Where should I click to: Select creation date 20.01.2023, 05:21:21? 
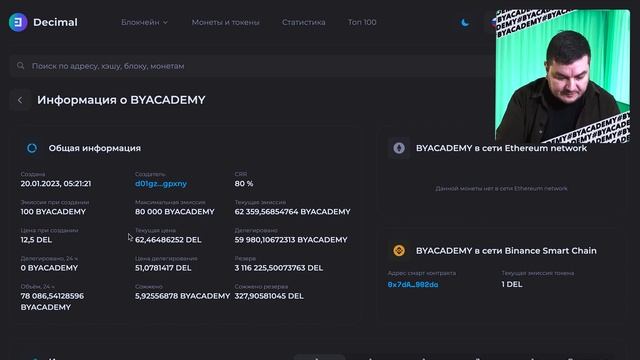tap(56, 184)
